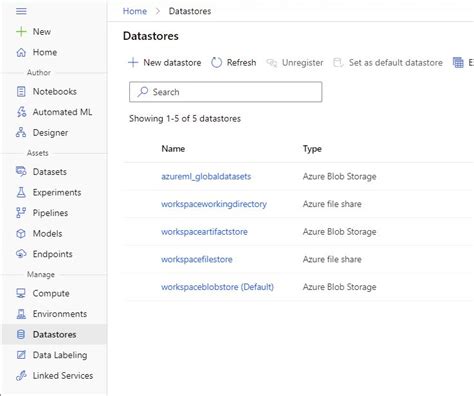The width and height of the screenshot is (474, 396).
Task: Click 'Azure file share' for workspacefilestore
Action: pos(332,259)
